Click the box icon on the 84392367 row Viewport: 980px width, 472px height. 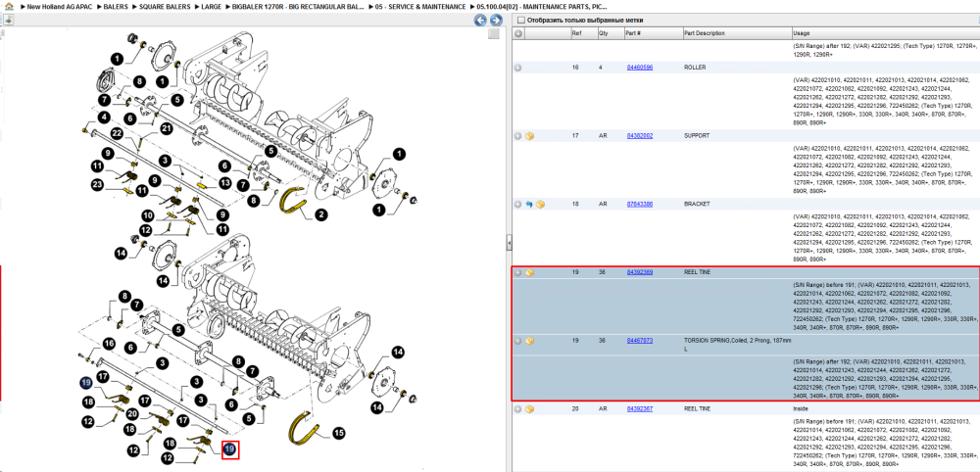(530, 409)
